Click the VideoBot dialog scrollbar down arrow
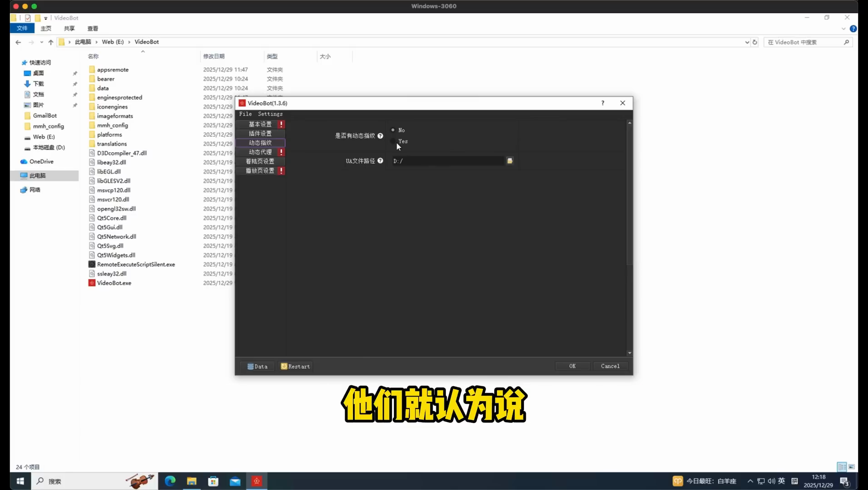This screenshot has height=490, width=868. (630, 353)
